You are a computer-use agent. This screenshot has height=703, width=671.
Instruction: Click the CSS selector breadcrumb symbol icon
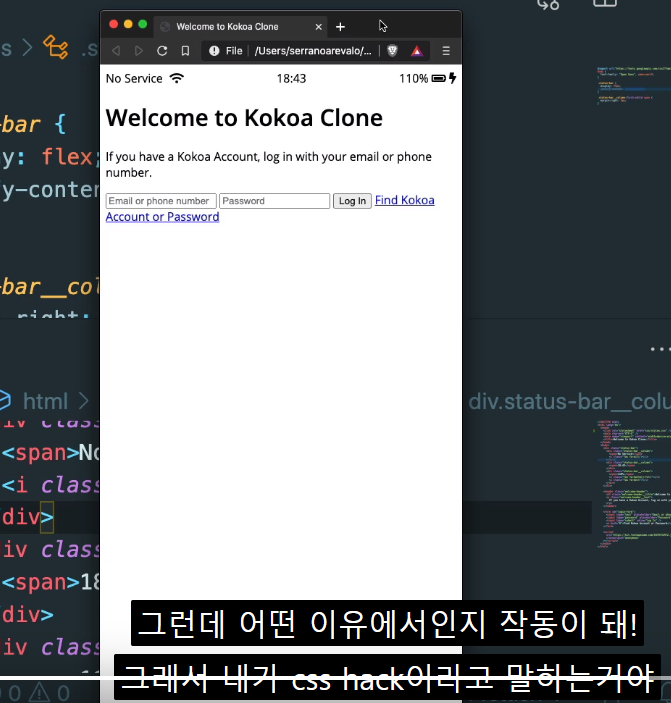(x=56, y=48)
